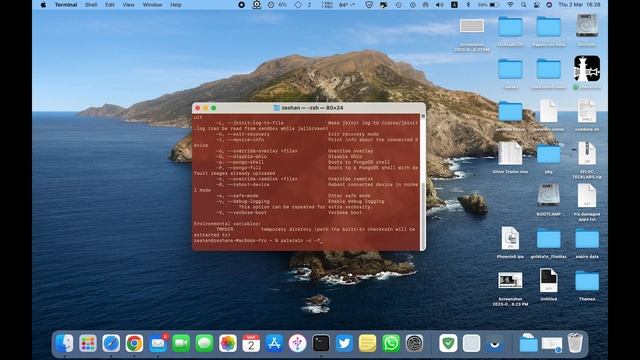
Task: Zoom the Terminal window with green button
Action: [x=213, y=108]
